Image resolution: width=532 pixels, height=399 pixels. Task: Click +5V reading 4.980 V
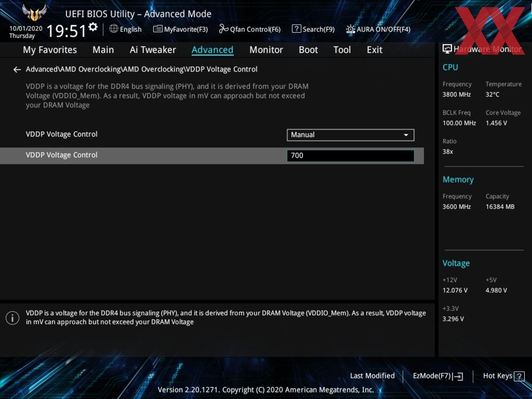496,290
